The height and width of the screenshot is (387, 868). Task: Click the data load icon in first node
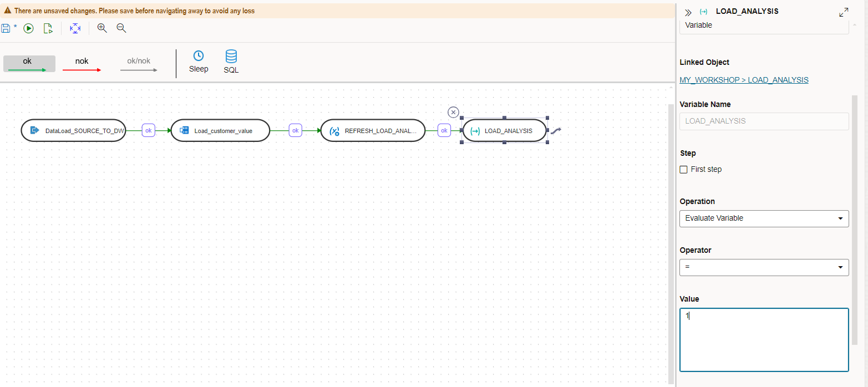tap(34, 130)
